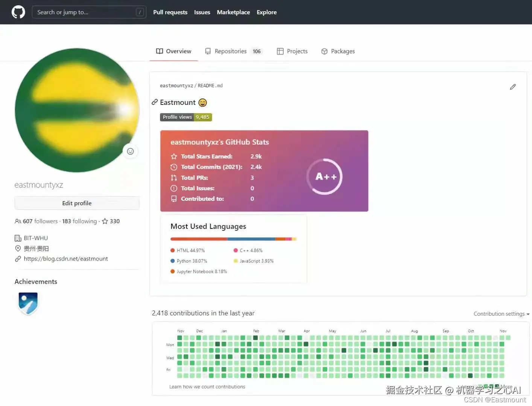532x406 pixels.
Task: Open the Projects tab
Action: click(292, 51)
